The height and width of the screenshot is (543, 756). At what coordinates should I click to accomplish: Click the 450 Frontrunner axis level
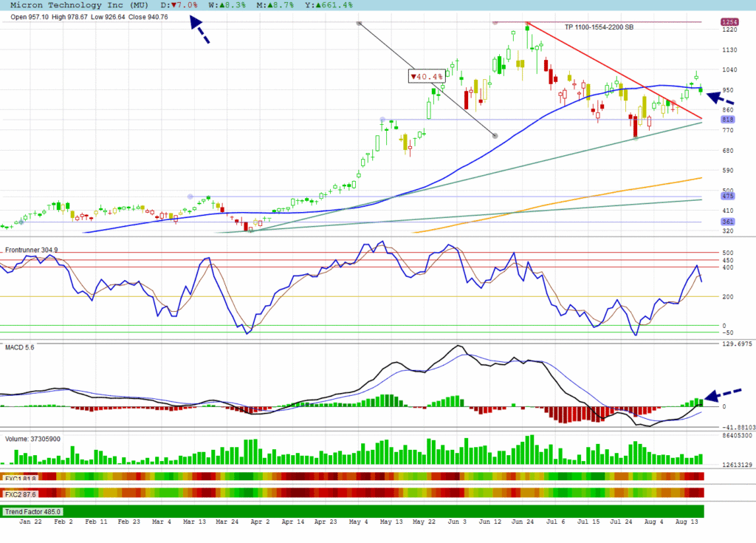tap(727, 260)
